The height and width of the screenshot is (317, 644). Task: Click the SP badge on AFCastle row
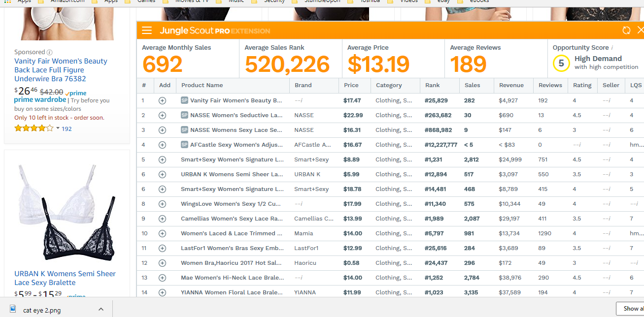184,145
